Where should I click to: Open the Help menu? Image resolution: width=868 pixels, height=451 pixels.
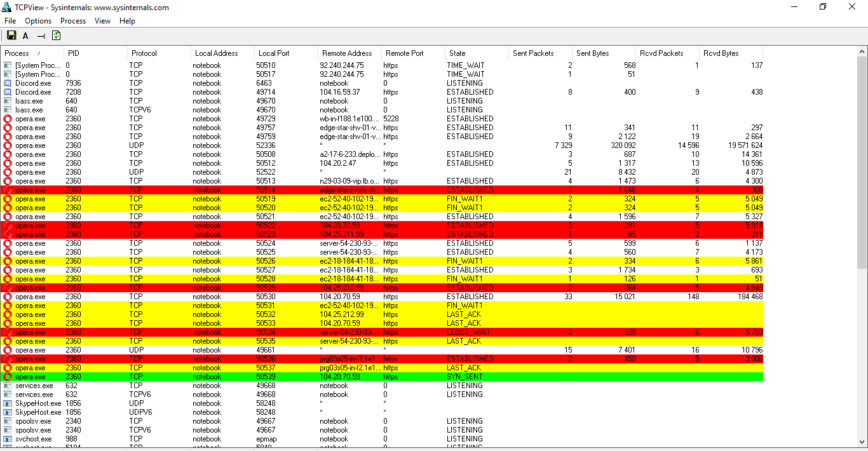click(x=127, y=21)
